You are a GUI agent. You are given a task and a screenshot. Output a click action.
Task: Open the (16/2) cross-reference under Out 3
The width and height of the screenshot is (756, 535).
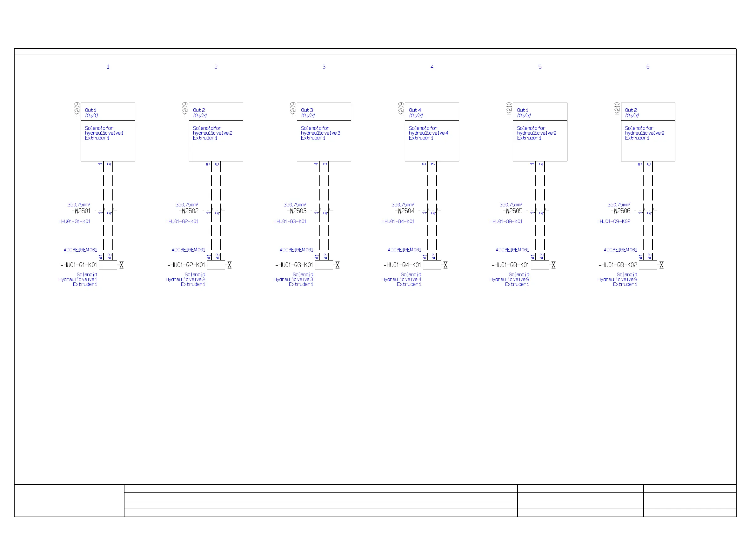pos(308,116)
